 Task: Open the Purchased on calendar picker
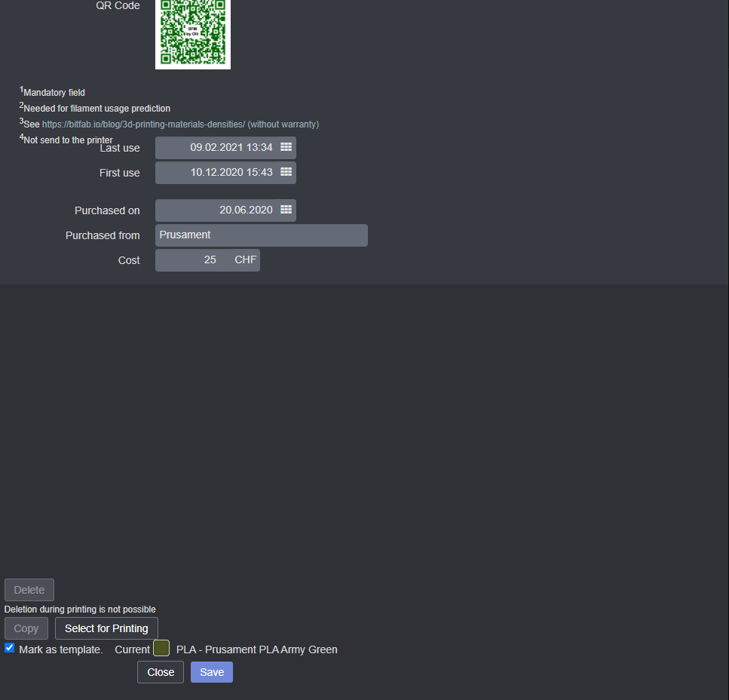285,210
